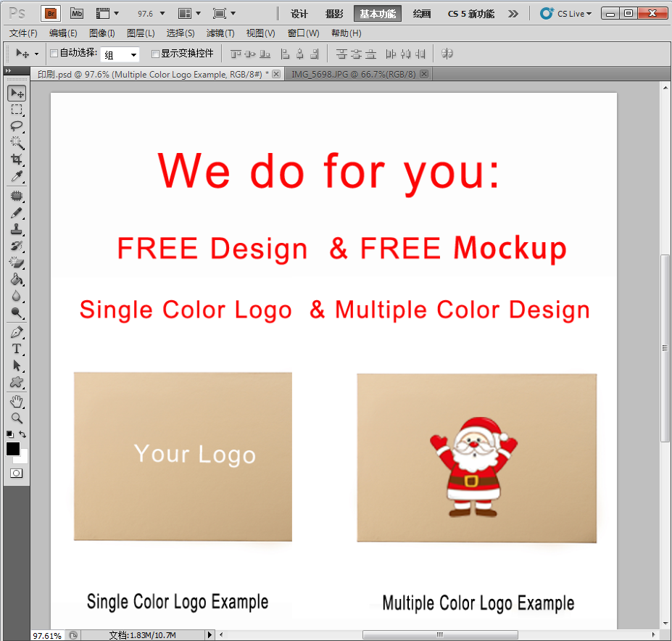This screenshot has height=641, width=672.
Task: Switch to the IMG_5698.JPG document tab
Action: 353,74
